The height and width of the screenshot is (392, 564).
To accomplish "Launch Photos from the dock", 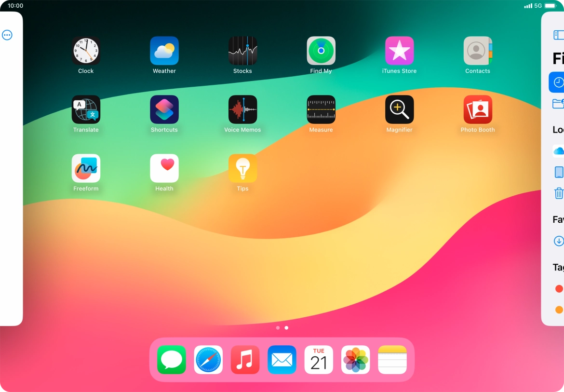I will coord(355,360).
